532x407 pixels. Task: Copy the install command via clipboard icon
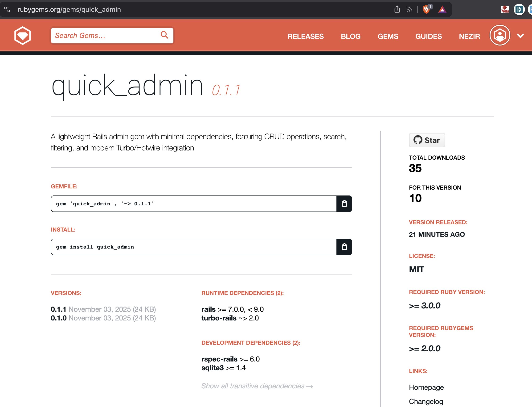[x=345, y=247]
